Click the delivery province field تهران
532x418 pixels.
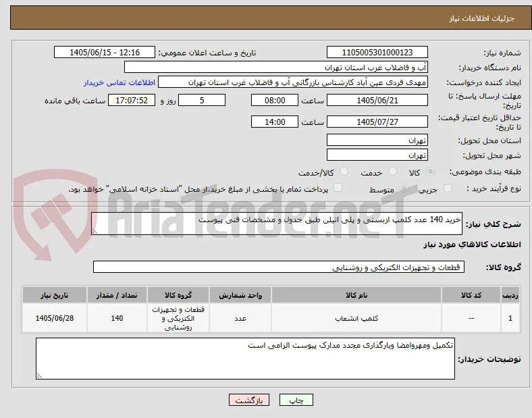(x=377, y=140)
